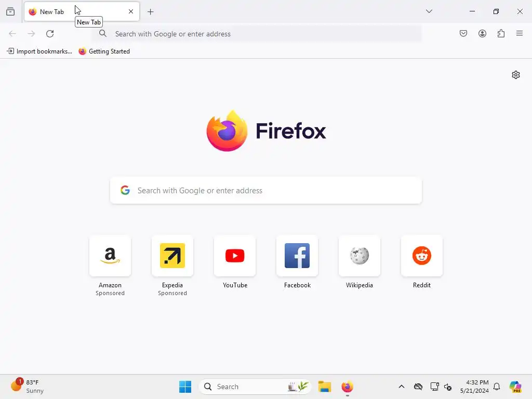This screenshot has width=532, height=399.
Task: Open the application hamburger menu
Action: [520, 33]
